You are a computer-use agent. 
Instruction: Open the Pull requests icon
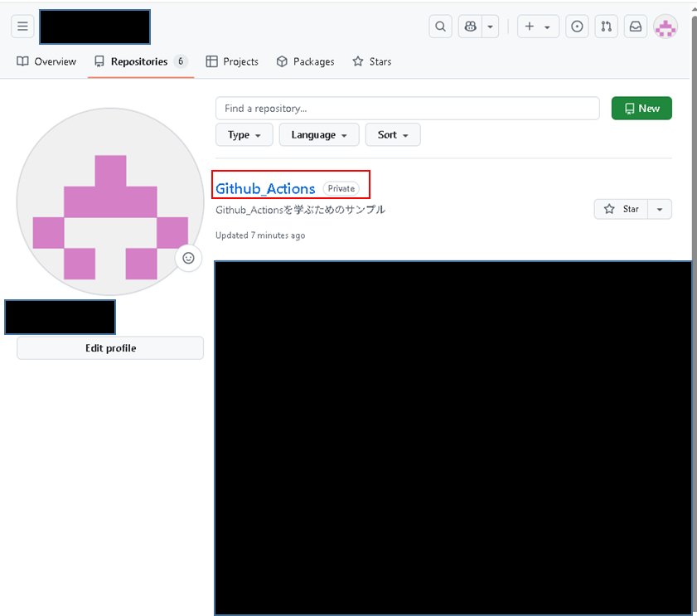(607, 27)
